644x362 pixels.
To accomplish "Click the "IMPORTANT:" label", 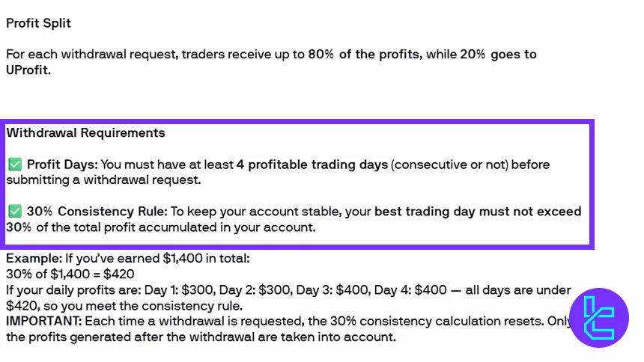I will coord(43,322).
